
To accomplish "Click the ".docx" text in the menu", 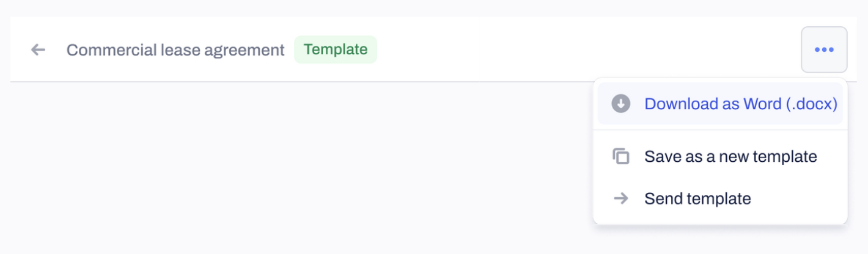I will [811, 104].
